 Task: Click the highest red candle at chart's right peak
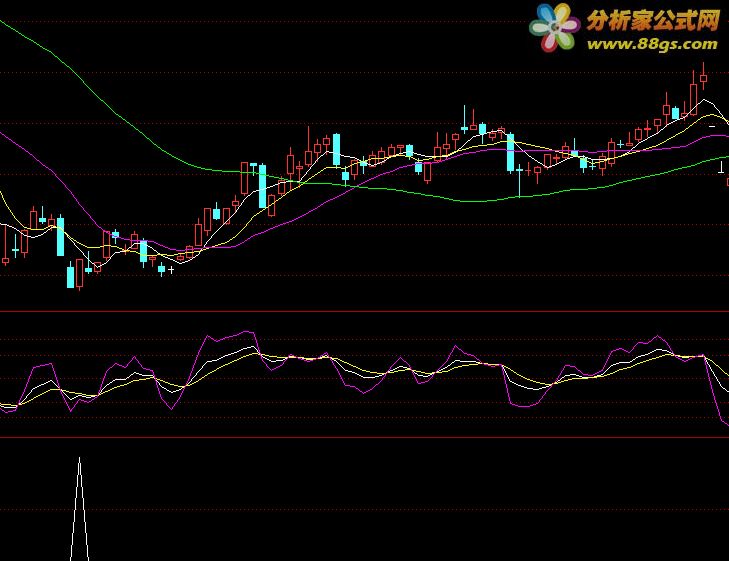(x=703, y=76)
